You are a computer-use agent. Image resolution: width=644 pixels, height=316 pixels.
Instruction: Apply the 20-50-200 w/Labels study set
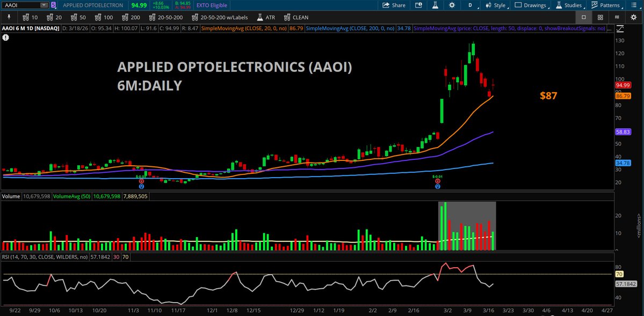[x=221, y=17]
